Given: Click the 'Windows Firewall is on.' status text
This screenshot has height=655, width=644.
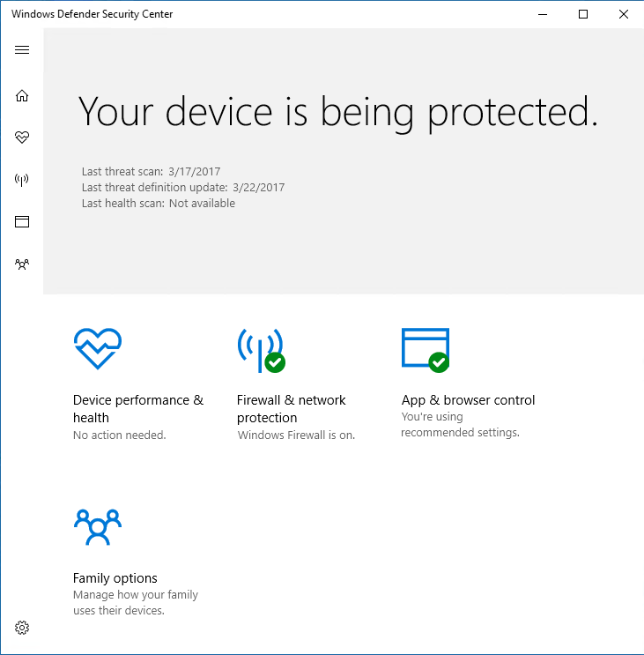Looking at the screenshot, I should (x=296, y=435).
